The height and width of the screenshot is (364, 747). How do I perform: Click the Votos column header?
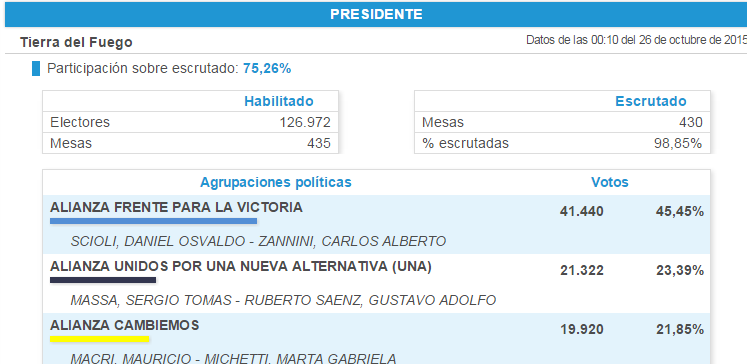point(610,182)
